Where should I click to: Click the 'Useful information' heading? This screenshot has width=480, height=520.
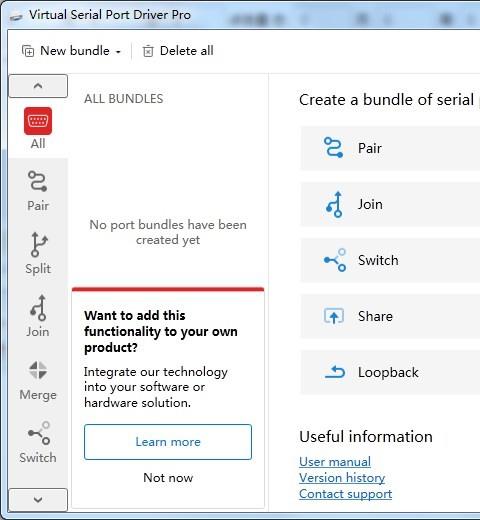(x=366, y=437)
